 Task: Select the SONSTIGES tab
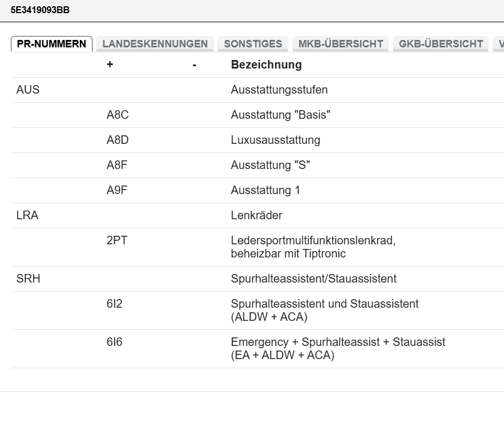253,44
